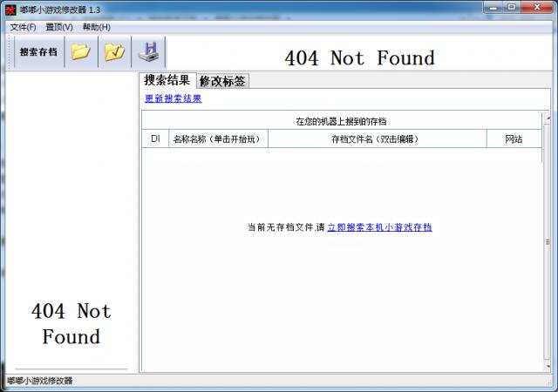Click the red app icon in title bar
Image resolution: width=558 pixels, height=392 pixels.
coord(10,10)
